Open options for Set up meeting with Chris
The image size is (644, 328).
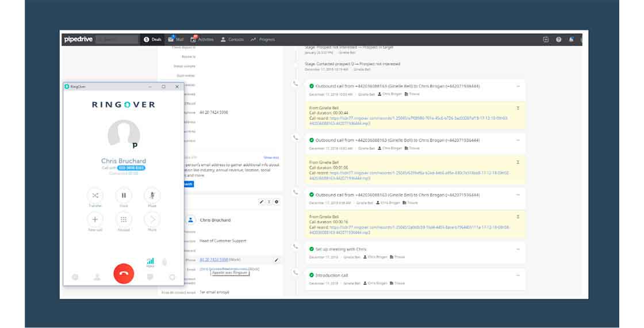point(518,249)
